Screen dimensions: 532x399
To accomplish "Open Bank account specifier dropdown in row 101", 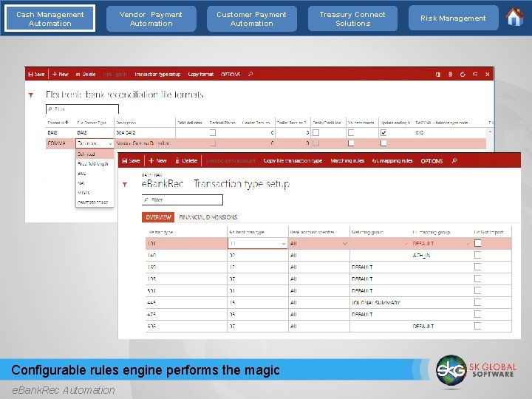I will coord(345,244).
